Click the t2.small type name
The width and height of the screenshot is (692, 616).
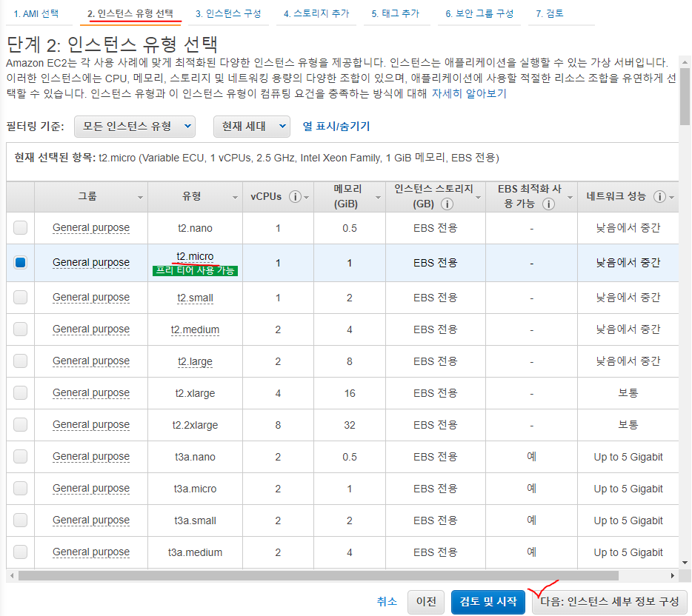pyautogui.click(x=195, y=298)
